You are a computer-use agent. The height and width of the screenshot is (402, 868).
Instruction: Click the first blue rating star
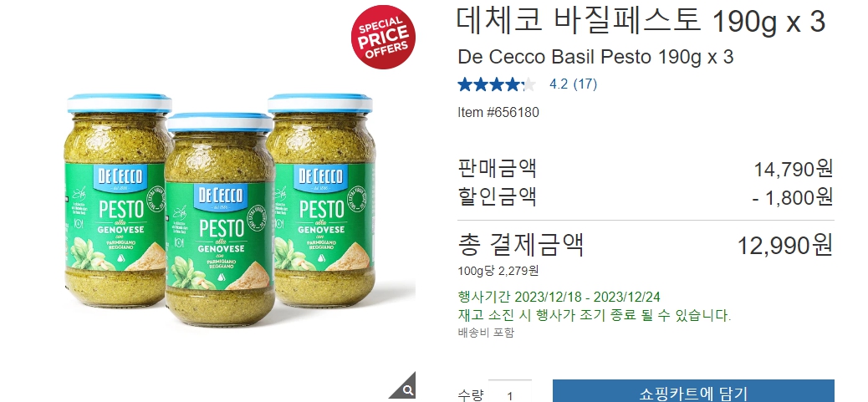[x=464, y=84]
